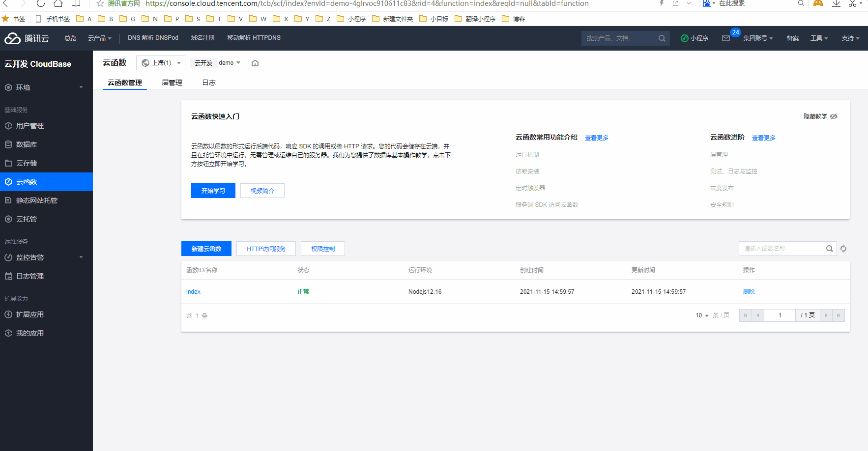Open 备案 in the top navigation
The height and width of the screenshot is (451, 868).
(x=793, y=38)
